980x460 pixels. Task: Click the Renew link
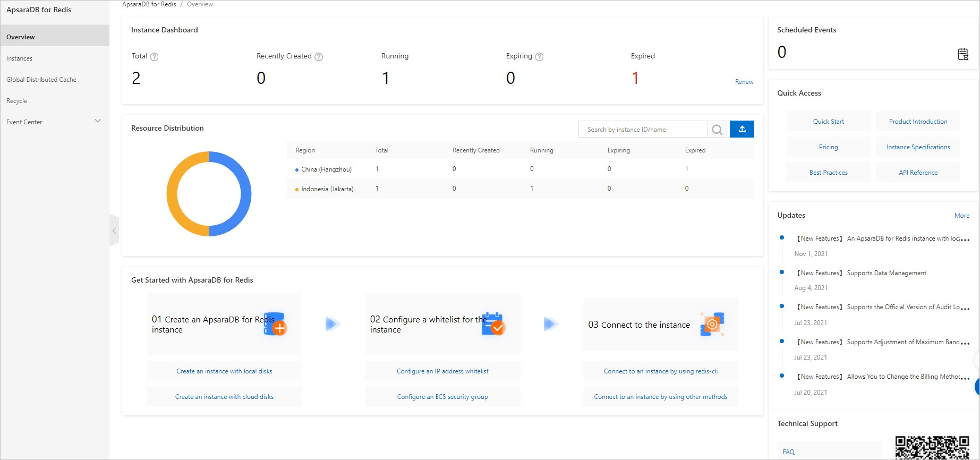(x=744, y=82)
